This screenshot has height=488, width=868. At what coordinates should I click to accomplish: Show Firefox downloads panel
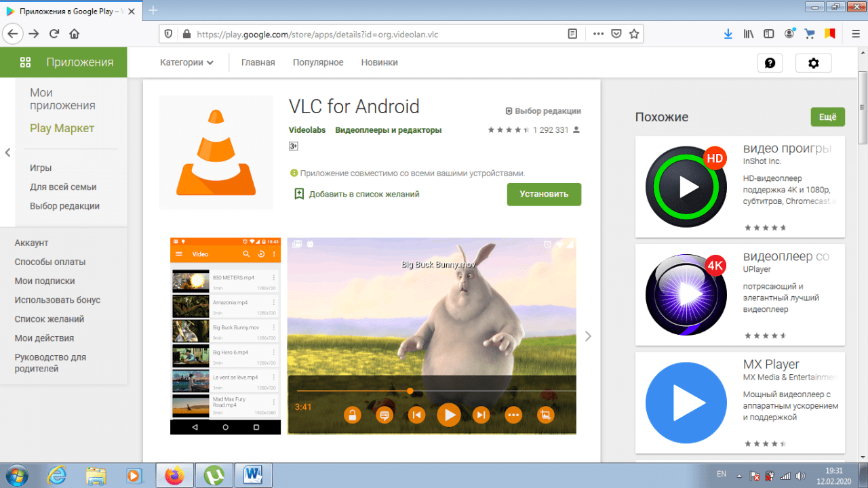(x=728, y=33)
